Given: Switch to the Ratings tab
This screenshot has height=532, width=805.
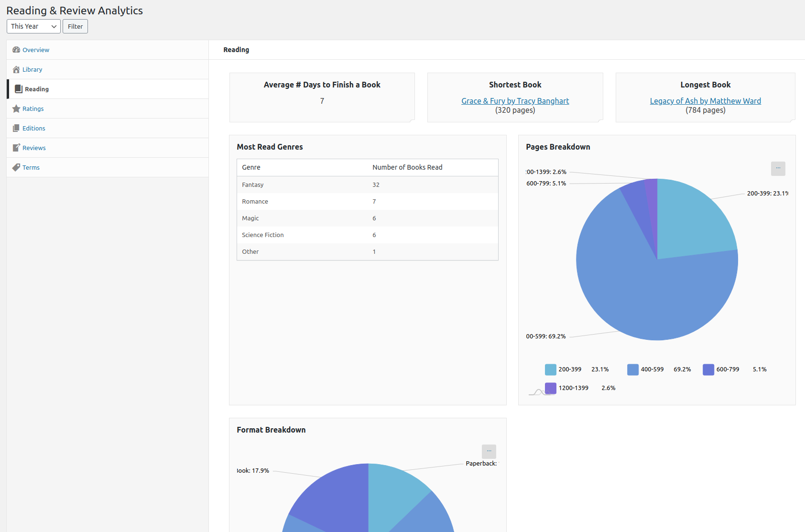Looking at the screenshot, I should coord(108,109).
